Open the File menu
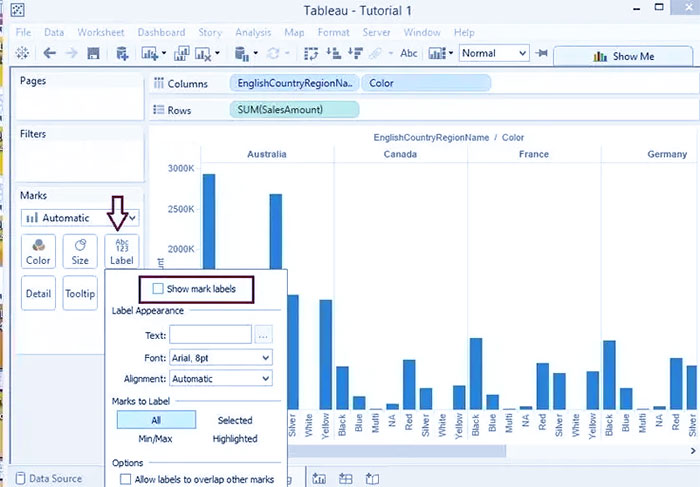The image size is (700, 487). click(23, 32)
